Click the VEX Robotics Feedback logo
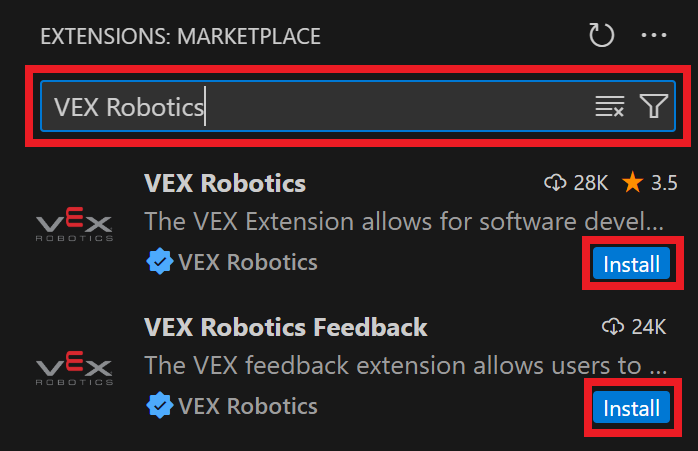The height and width of the screenshot is (451, 698). pos(74,367)
